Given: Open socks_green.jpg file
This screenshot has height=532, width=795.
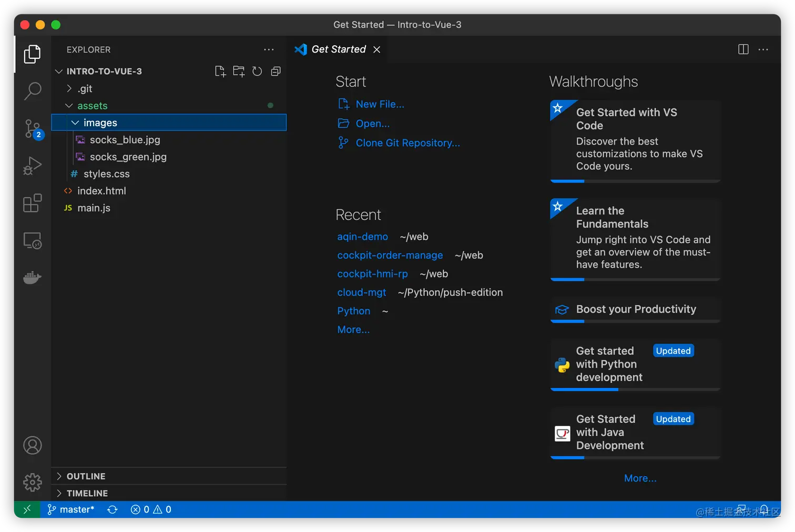Looking at the screenshot, I should point(169,157).
